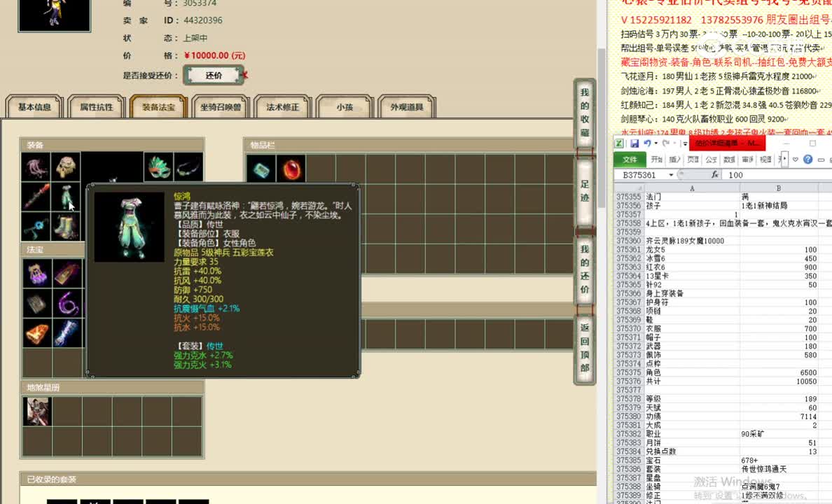Click the Save icon in the Excel toolbar
The height and width of the screenshot is (504, 832).
pos(635,143)
